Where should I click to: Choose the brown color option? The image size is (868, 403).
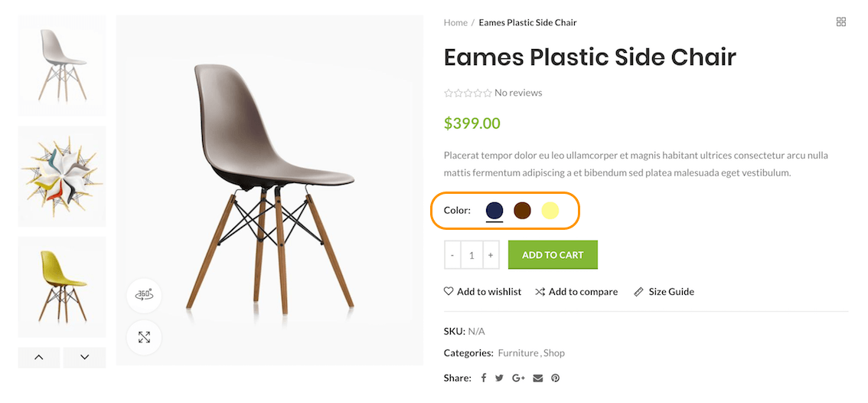[522, 210]
